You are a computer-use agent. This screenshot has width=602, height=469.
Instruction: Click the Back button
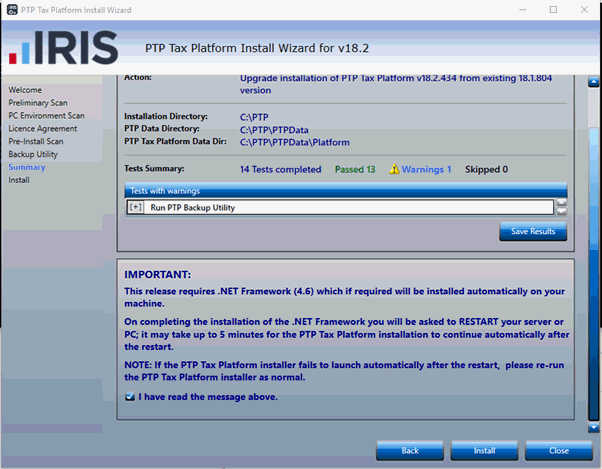pyautogui.click(x=410, y=450)
